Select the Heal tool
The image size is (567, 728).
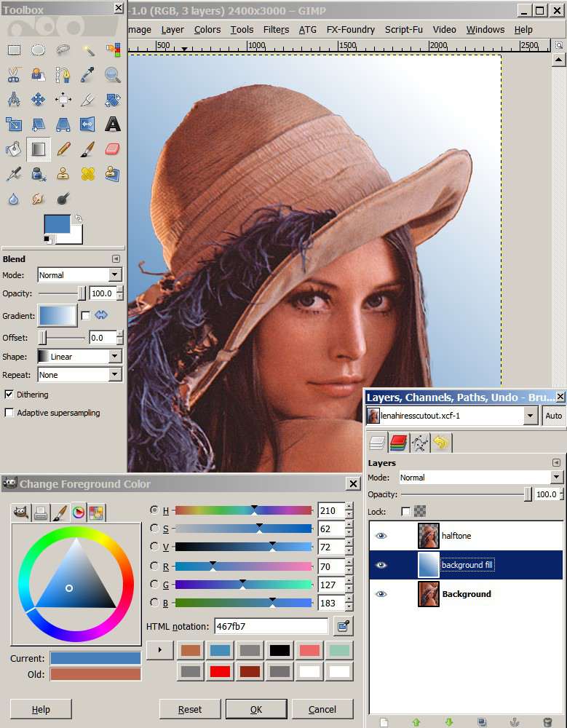point(88,174)
